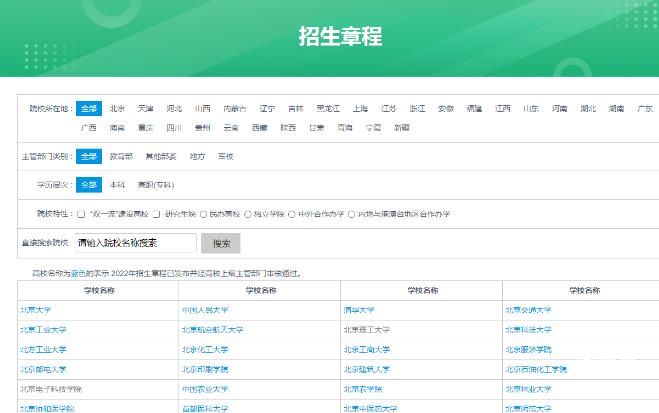This screenshot has width=659, height=413.
Task: Select the 民办高校 radio button
Action: click(x=205, y=214)
